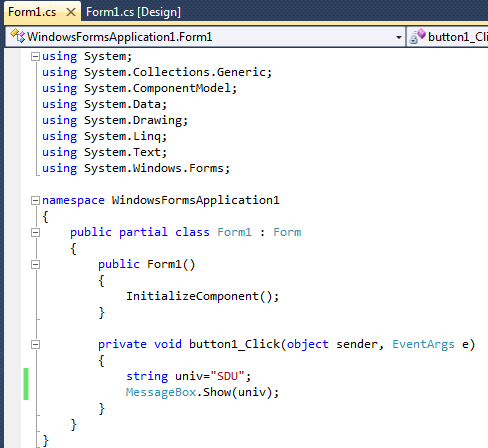Click the method icon beside button1_Click
488x448 pixels.
(x=417, y=36)
